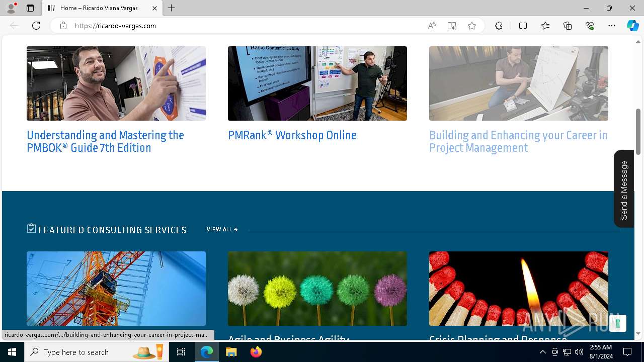The image size is (644, 362).
Task: View site information lock icon
Action: pos(63,26)
